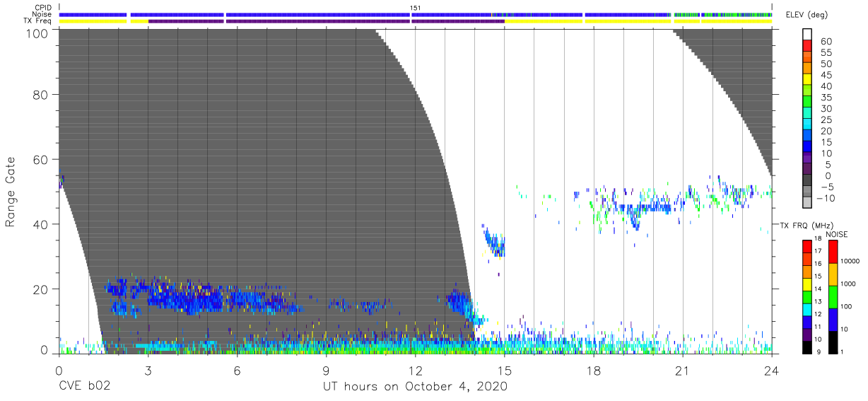Select the CPID value '151'
The image size is (868, 401).
point(415,8)
